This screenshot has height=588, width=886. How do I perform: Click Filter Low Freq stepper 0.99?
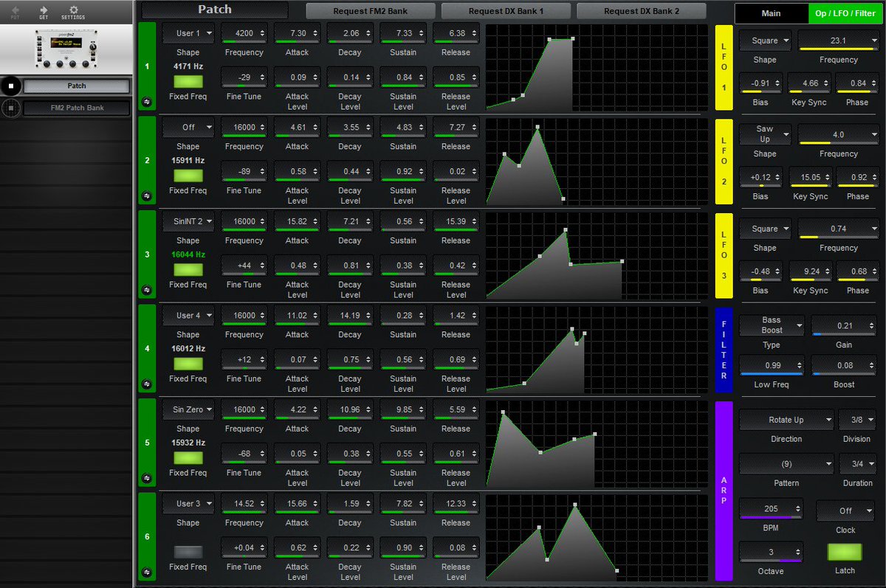pyautogui.click(x=772, y=366)
